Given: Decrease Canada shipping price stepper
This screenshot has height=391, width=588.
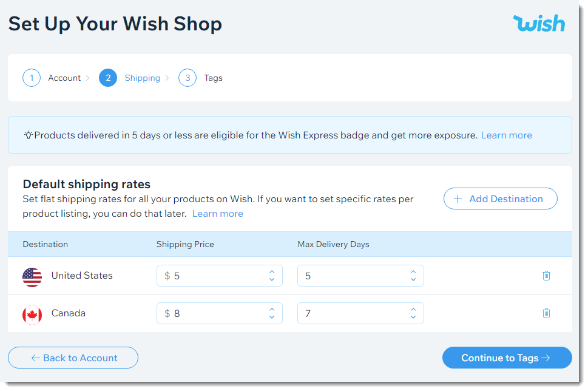Looking at the screenshot, I should point(272,317).
